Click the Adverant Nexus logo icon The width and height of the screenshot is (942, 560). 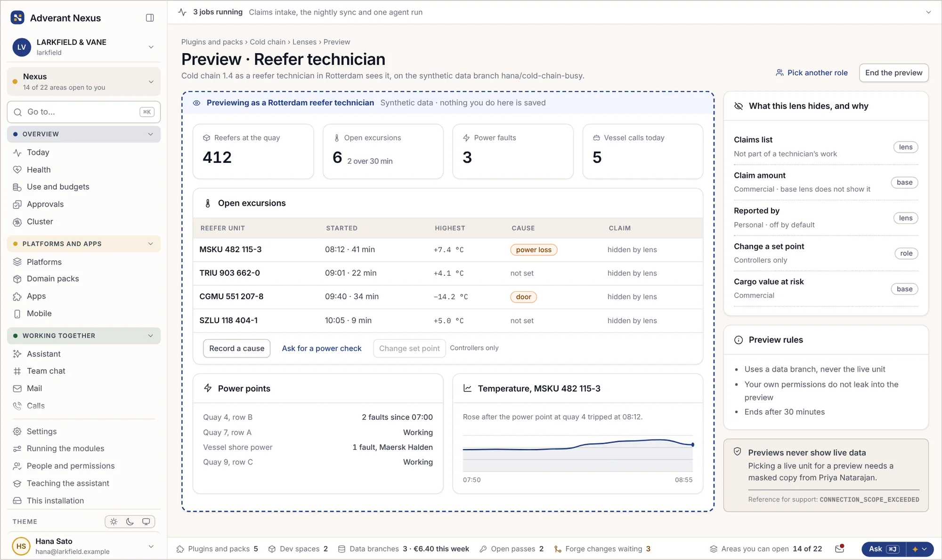(17, 18)
